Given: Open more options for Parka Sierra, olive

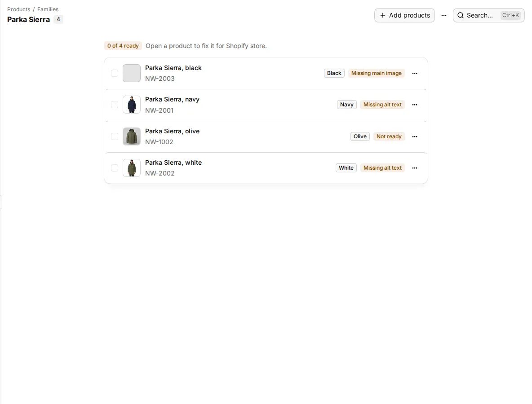Looking at the screenshot, I should pyautogui.click(x=415, y=136).
